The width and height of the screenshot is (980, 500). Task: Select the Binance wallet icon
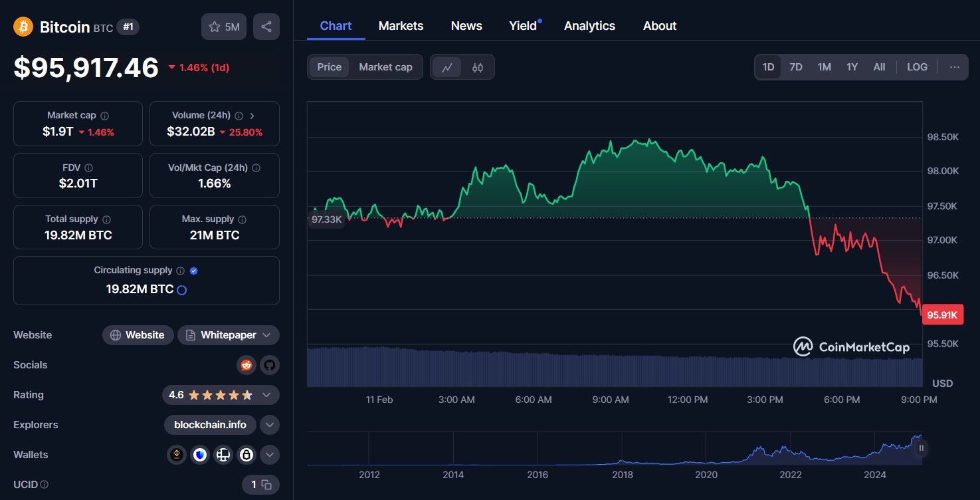[176, 455]
